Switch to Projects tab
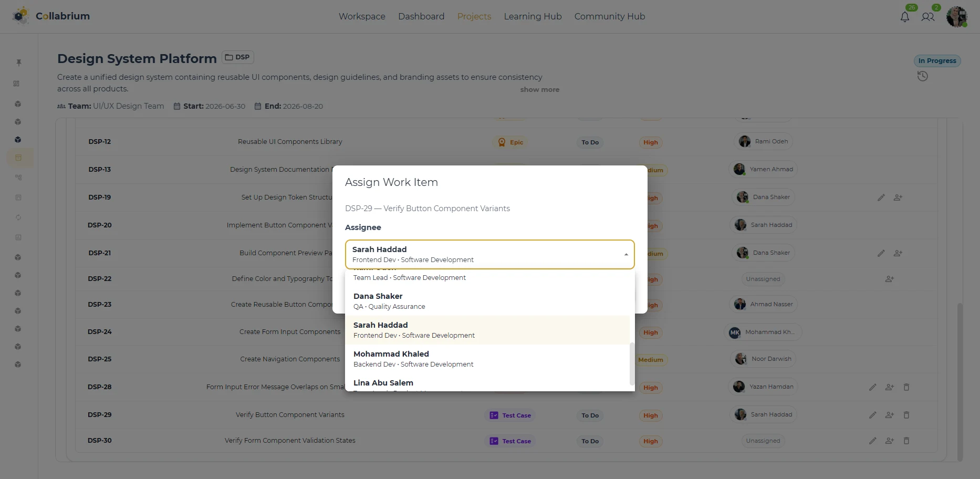The height and width of the screenshot is (479, 980). coord(474,16)
